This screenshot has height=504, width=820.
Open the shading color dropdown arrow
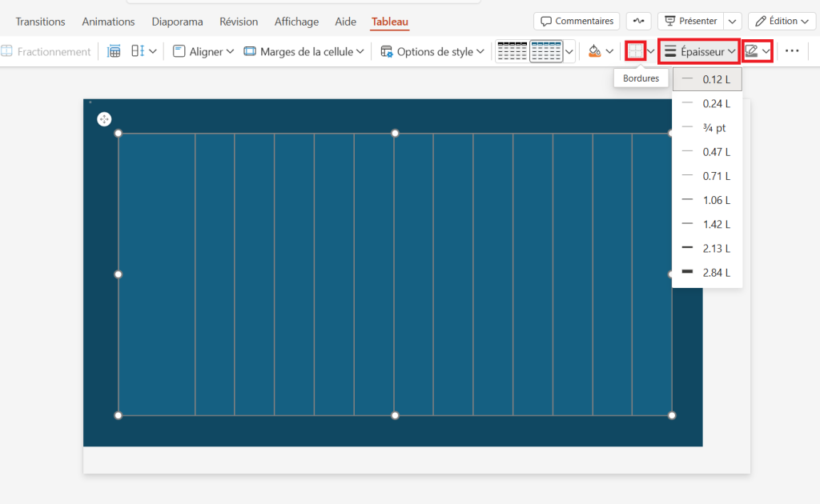pyautogui.click(x=609, y=51)
